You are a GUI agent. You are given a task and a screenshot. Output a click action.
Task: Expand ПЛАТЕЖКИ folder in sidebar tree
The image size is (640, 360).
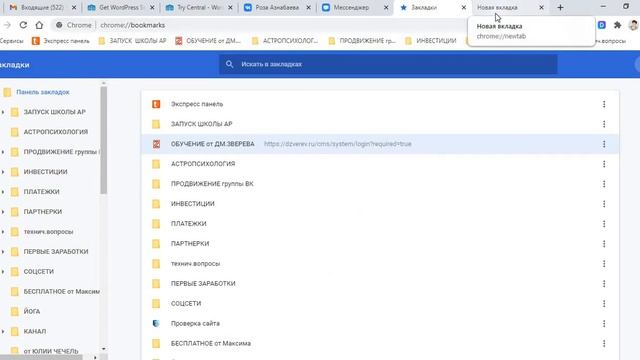click(3, 192)
